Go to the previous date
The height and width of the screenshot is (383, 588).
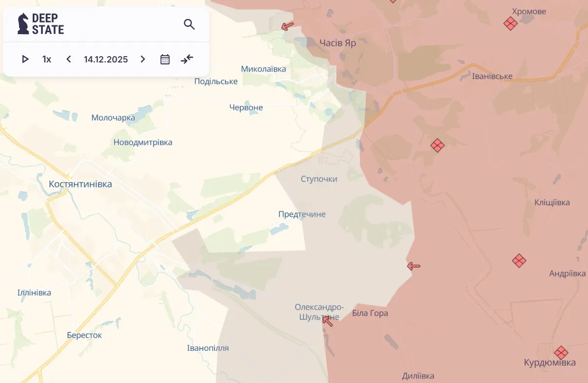pyautogui.click(x=69, y=59)
